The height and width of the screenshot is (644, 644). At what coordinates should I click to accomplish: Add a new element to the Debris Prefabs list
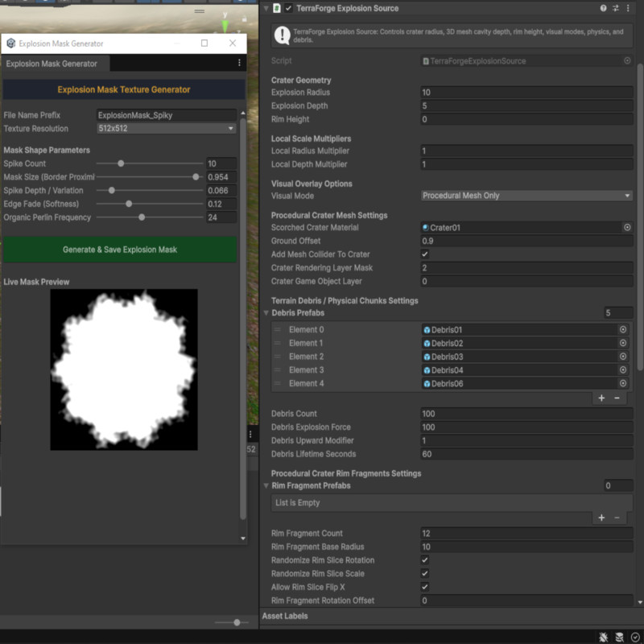tap(601, 398)
